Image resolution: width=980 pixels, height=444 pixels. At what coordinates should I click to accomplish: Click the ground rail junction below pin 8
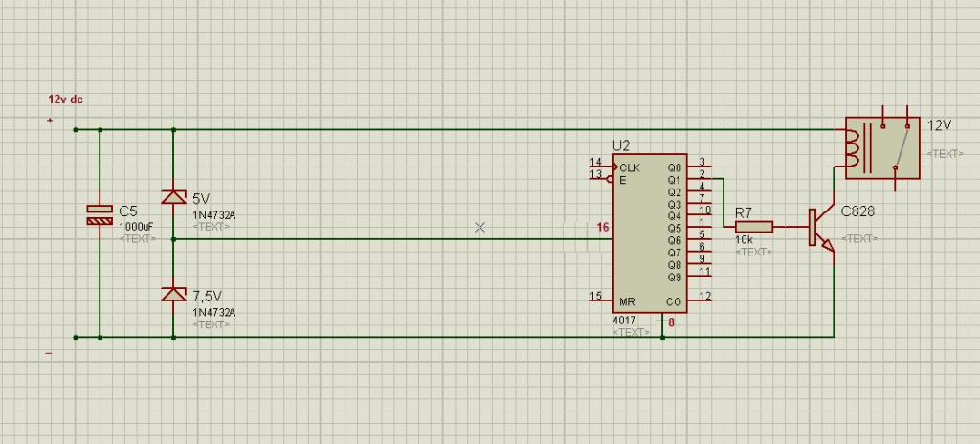662,337
